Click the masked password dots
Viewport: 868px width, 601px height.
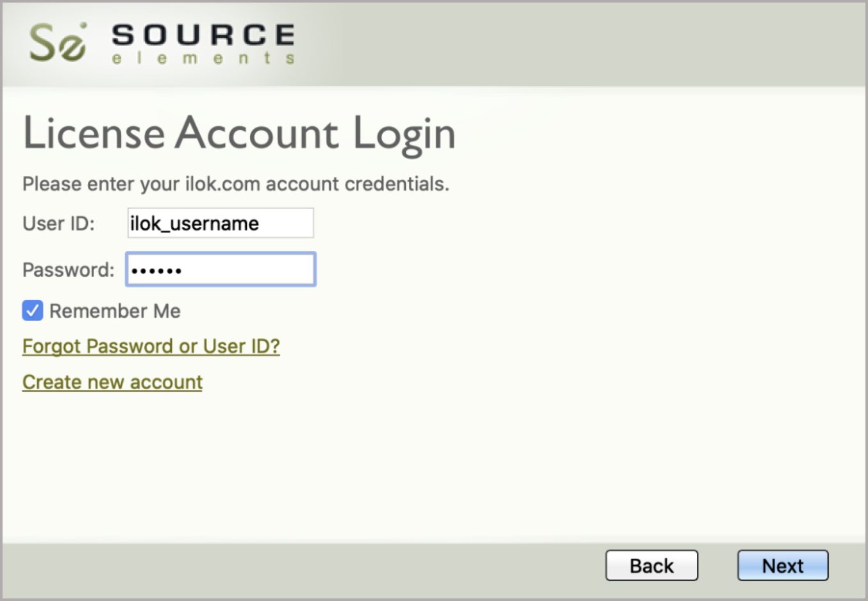coord(156,271)
